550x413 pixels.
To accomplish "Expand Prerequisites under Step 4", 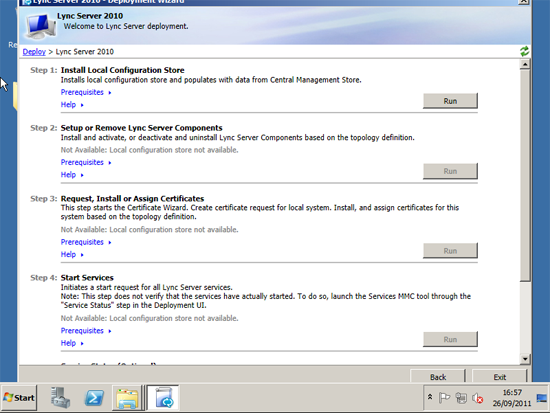I will pyautogui.click(x=86, y=331).
